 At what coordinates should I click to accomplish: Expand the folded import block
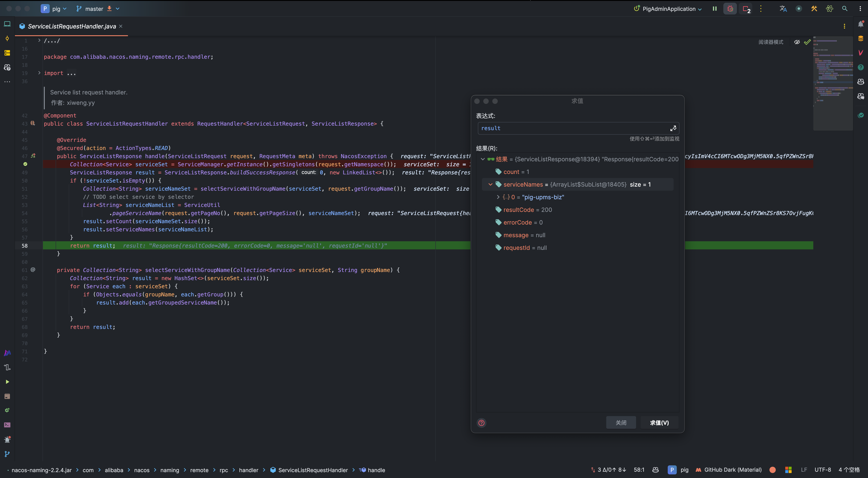(x=39, y=73)
